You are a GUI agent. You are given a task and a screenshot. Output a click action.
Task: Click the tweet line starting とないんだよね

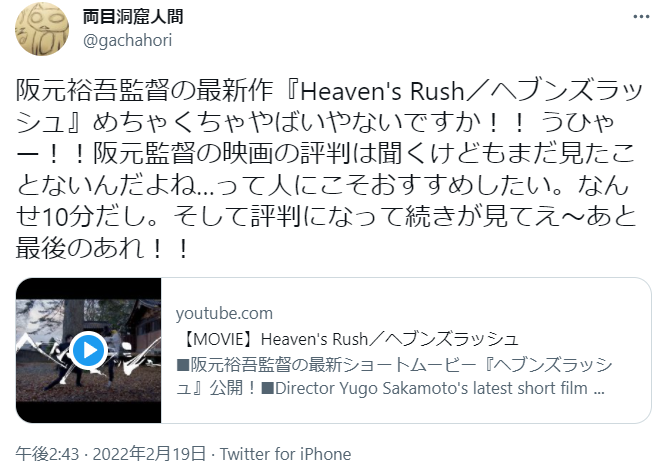pos(322,185)
